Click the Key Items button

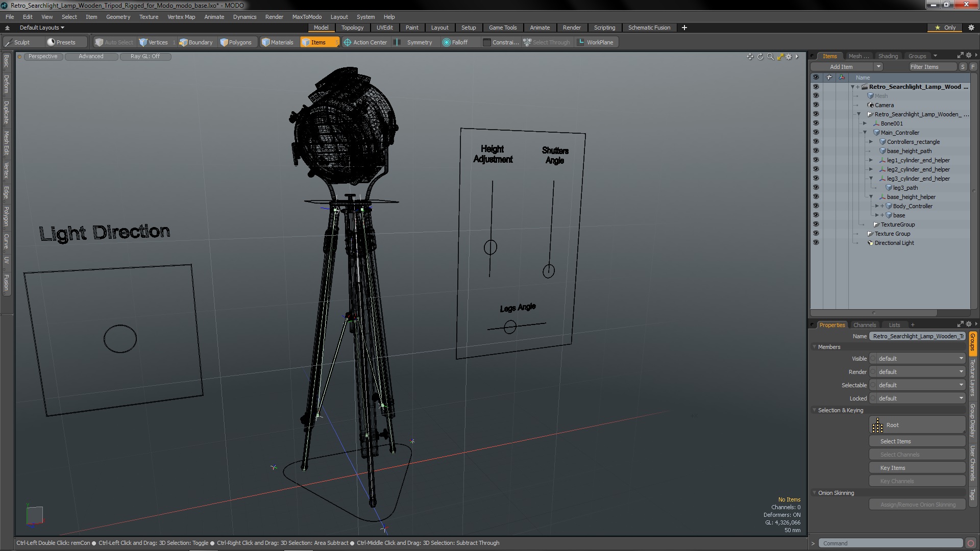click(x=917, y=468)
